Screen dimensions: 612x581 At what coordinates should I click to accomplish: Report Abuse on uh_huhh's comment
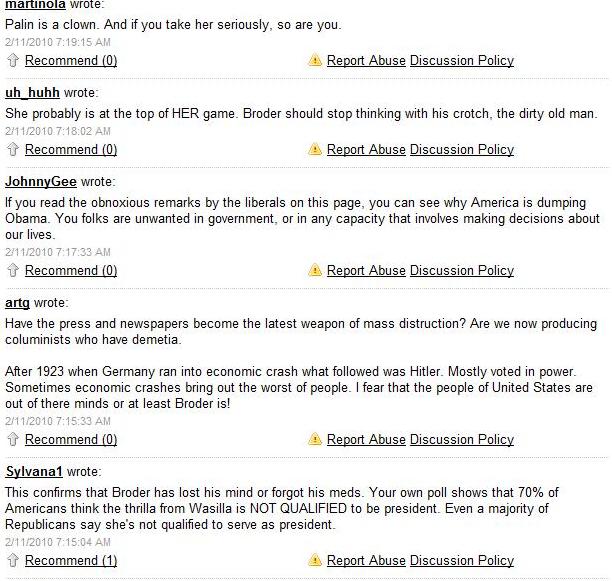pos(366,149)
